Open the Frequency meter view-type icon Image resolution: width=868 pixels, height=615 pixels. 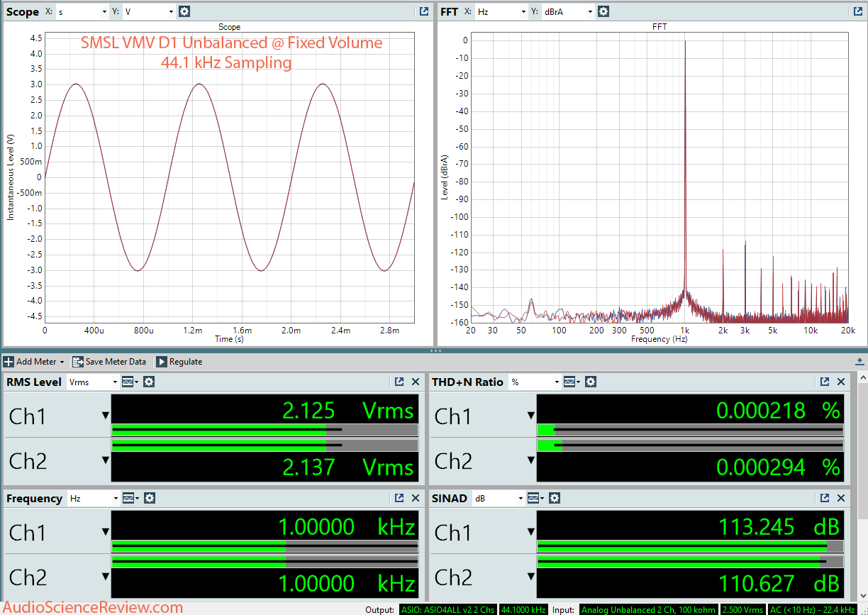pyautogui.click(x=130, y=498)
